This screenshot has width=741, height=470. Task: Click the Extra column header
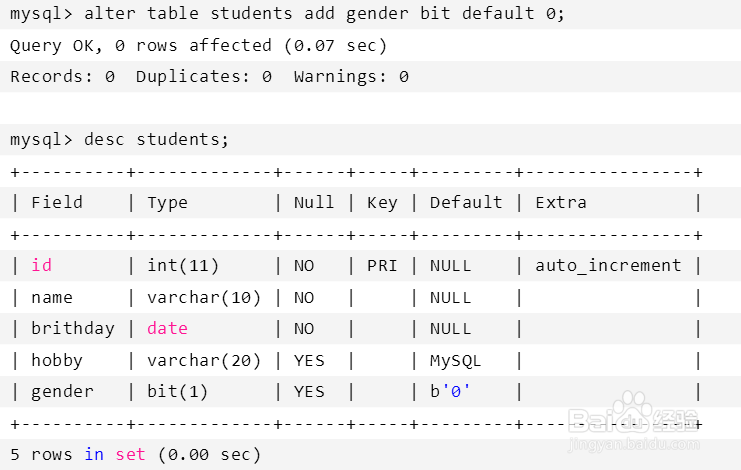coord(561,202)
